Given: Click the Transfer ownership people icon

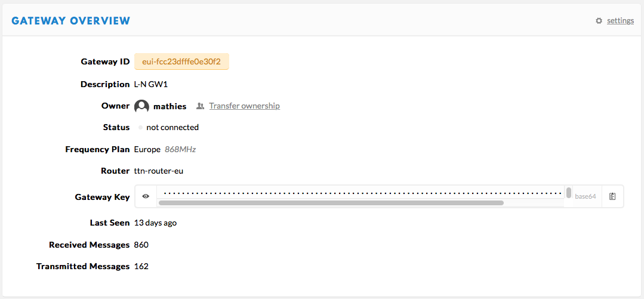Looking at the screenshot, I should coord(200,106).
